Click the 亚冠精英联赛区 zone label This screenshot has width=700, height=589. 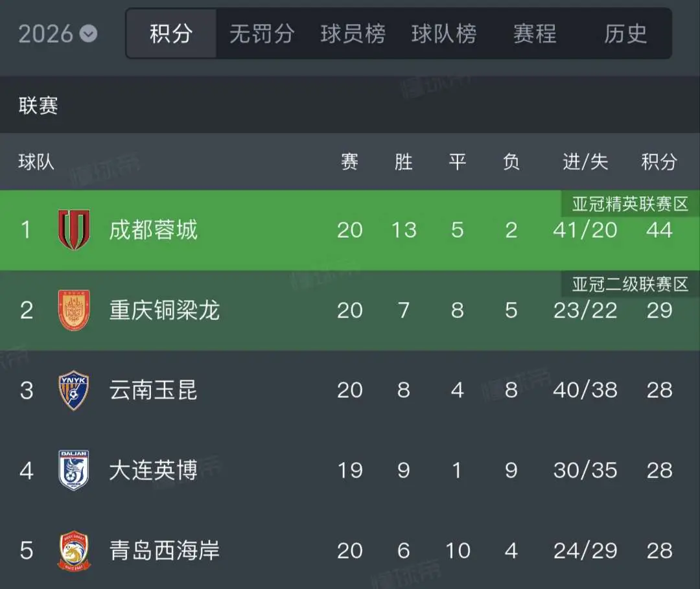[x=630, y=204]
